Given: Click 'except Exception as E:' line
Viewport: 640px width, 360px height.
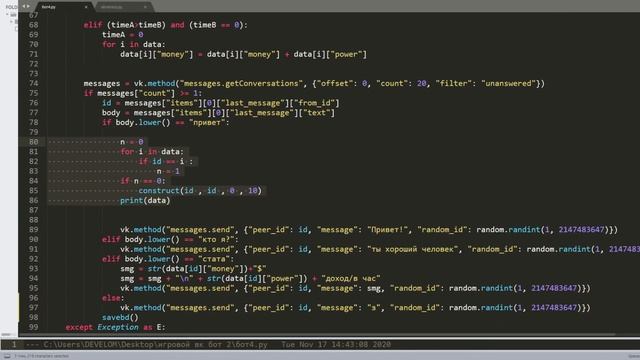Looking at the screenshot, I should pyautogui.click(x=116, y=327).
